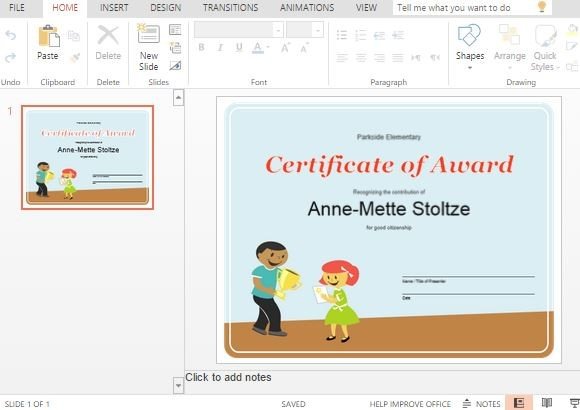This screenshot has width=580, height=410.
Task: Select the HOME tab
Action: point(65,8)
